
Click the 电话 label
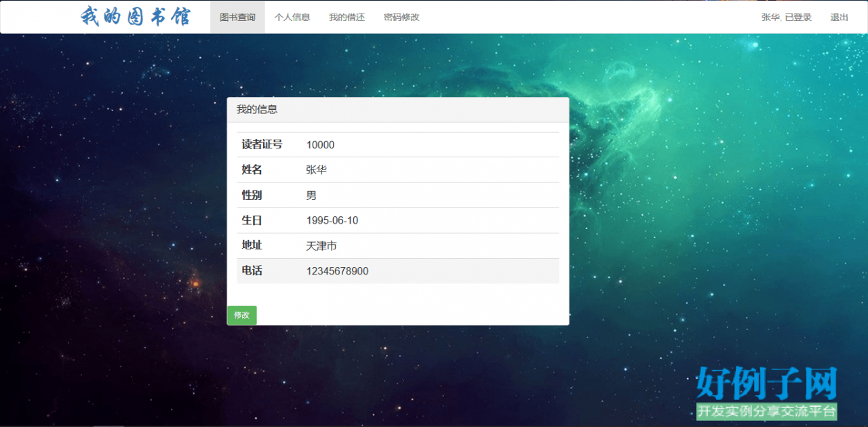[x=252, y=270]
